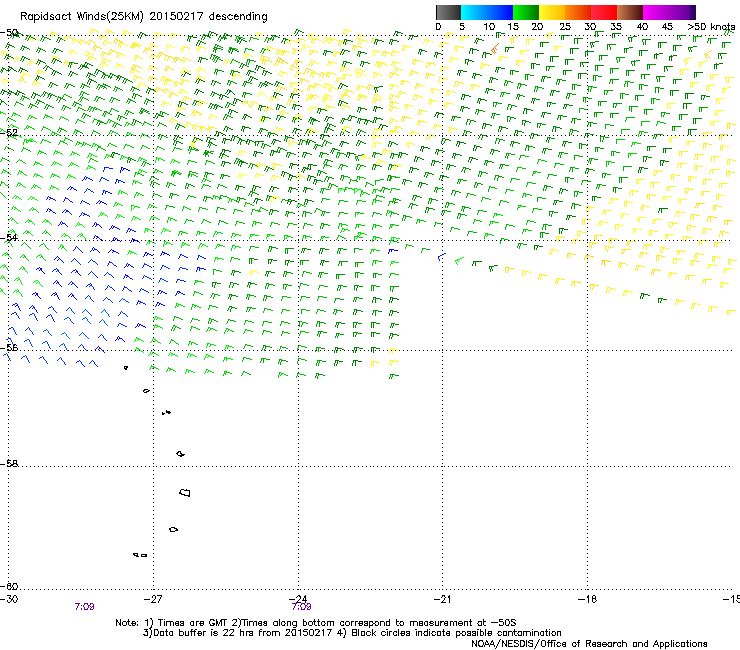Click the title text 'Rapidscat Winds(25KM) 20150217 descending'
Screen dimensions: 740x650
143,17
